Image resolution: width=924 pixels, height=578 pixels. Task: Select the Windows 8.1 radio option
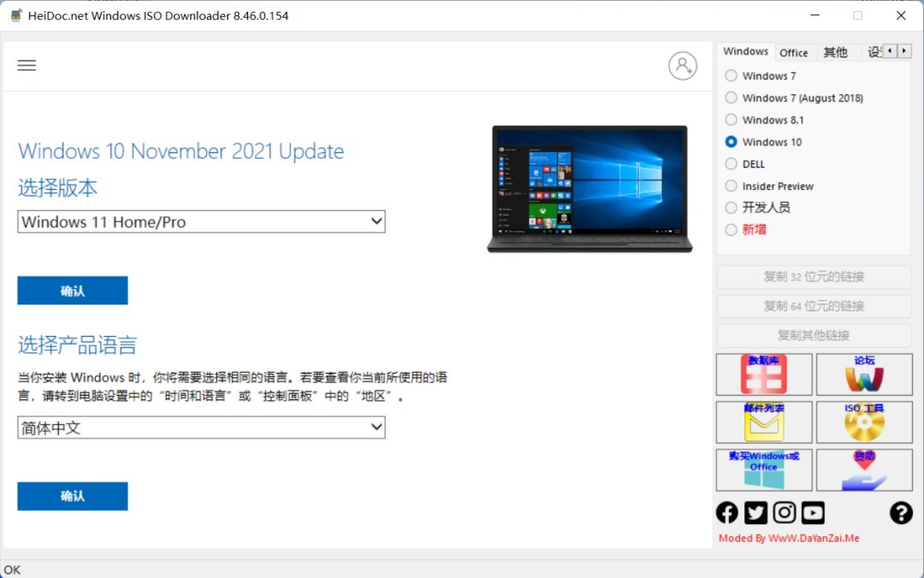point(731,120)
